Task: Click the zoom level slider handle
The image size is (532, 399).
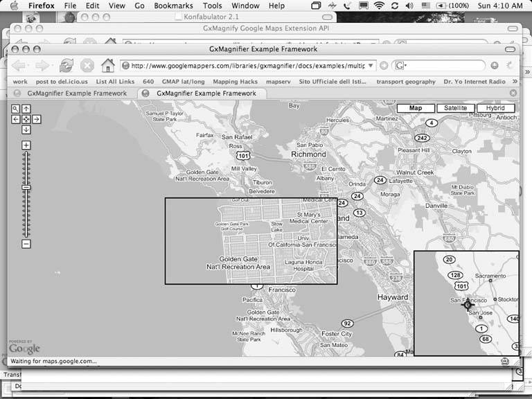Action: pyautogui.click(x=26, y=188)
